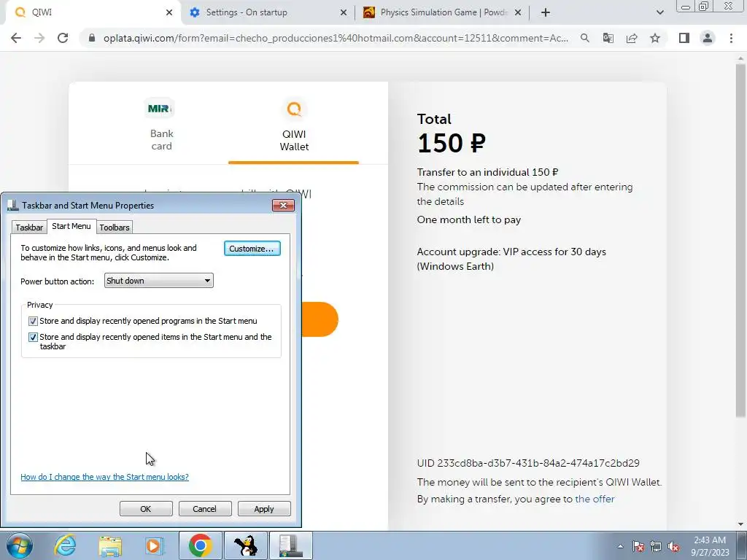The image size is (747, 560).
Task: Reload the QIWI payment page
Action: tap(63, 38)
